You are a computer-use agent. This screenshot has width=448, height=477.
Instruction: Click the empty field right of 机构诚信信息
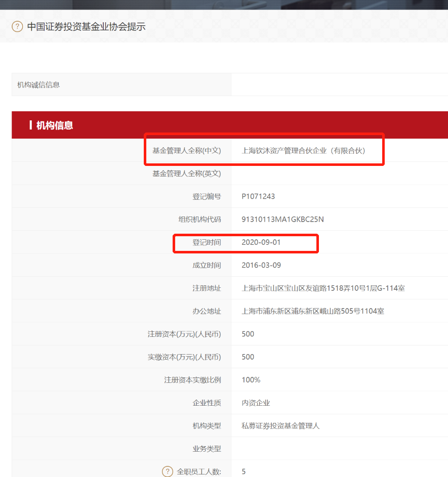click(x=339, y=85)
